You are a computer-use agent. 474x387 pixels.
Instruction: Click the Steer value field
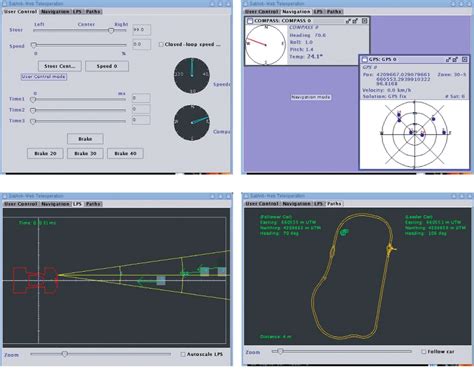(141, 30)
